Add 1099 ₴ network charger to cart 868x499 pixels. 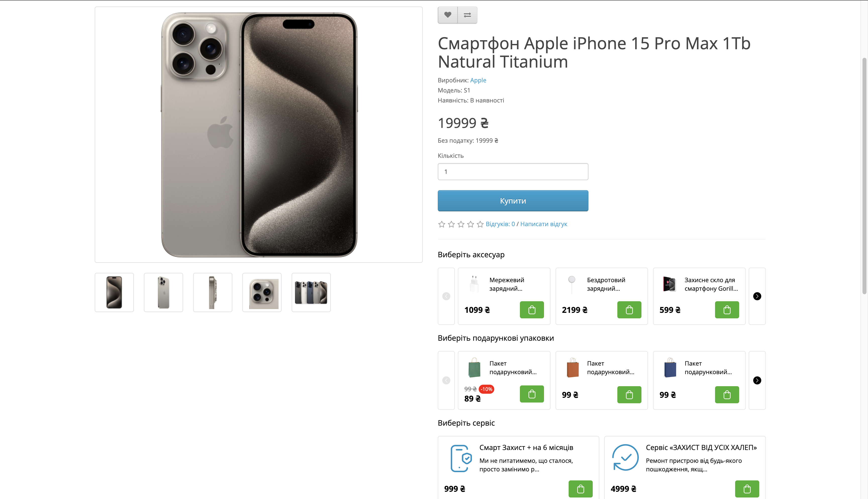click(532, 310)
